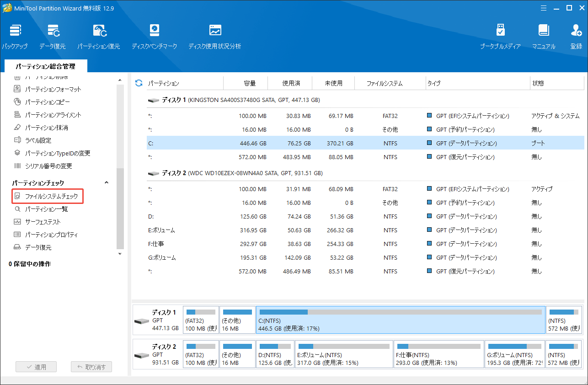Open シリアル番号の変更
Viewport: 588px width, 385px height.
[x=43, y=166]
